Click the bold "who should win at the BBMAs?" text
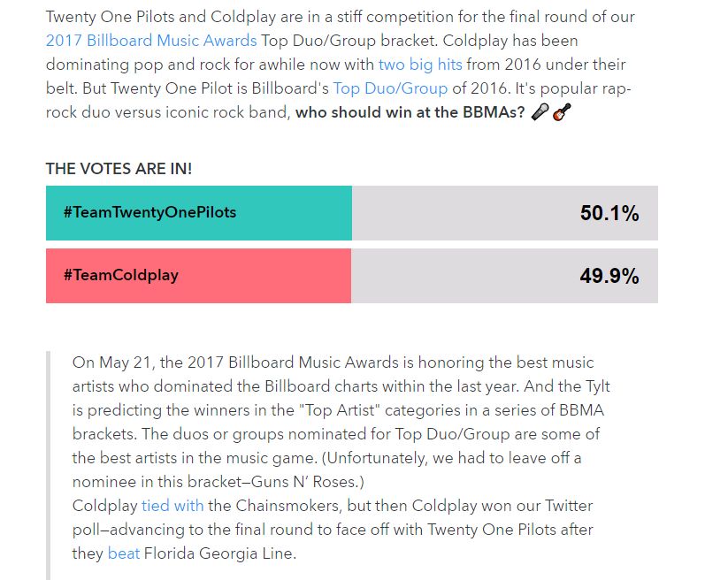The image size is (728, 580). pos(410,112)
